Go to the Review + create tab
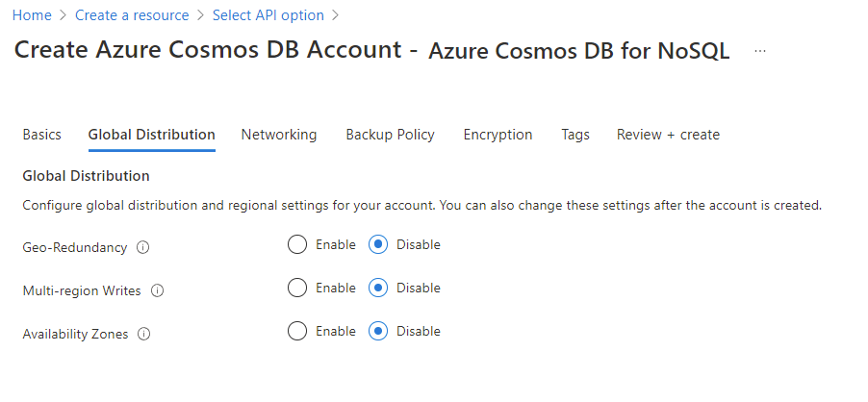The image size is (868, 402). click(668, 135)
